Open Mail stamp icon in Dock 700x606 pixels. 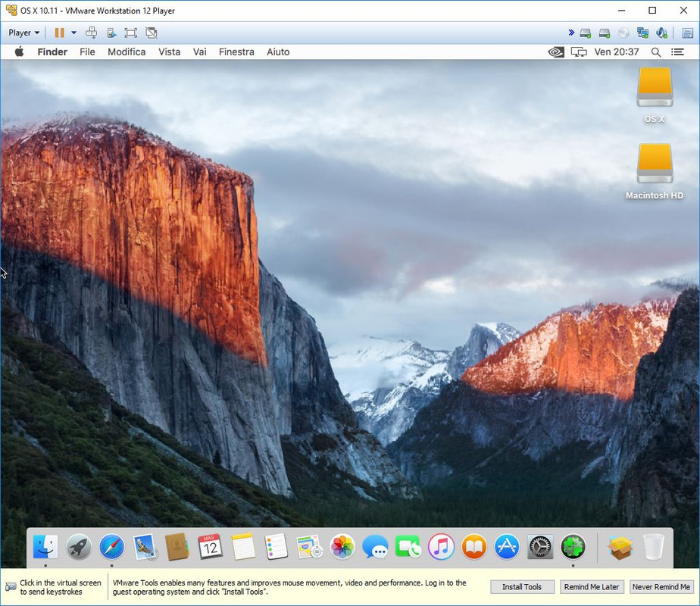pos(145,546)
